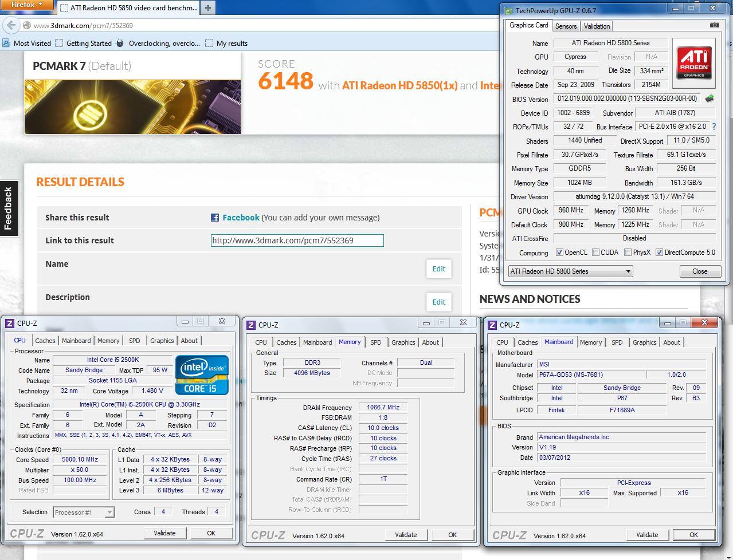Click the 1066.7 MHz DRAM frequency value
Viewport: 733px width, 560px height.
[x=383, y=407]
